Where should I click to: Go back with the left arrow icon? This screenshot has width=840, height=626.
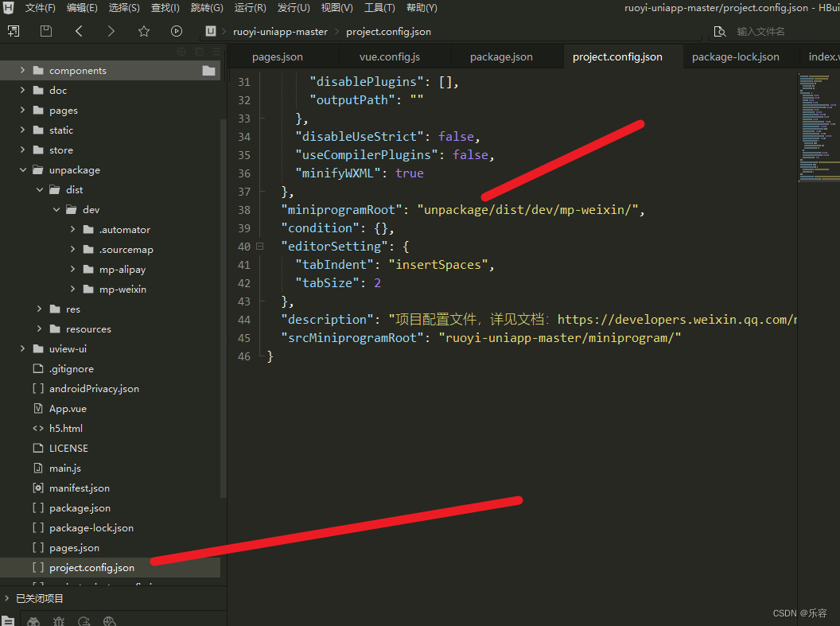[x=79, y=32]
